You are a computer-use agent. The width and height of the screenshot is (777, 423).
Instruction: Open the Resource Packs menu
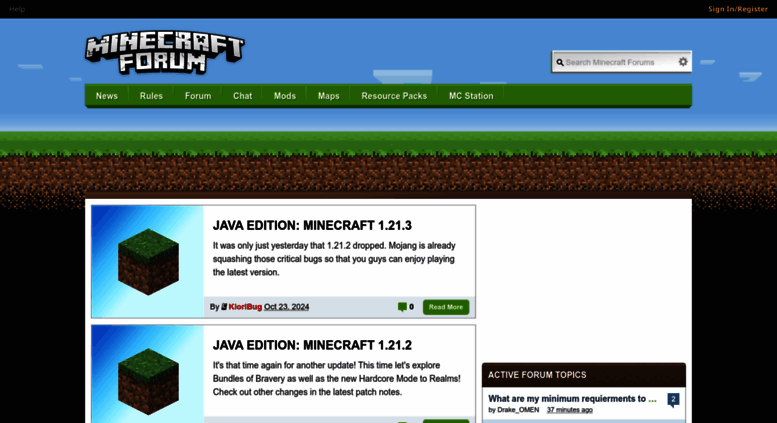(x=394, y=96)
